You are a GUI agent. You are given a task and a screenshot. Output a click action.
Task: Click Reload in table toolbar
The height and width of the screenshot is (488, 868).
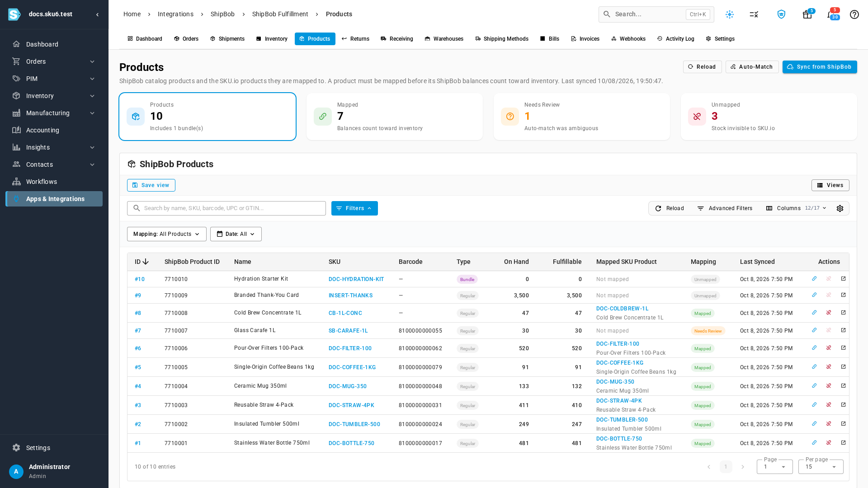tap(670, 208)
